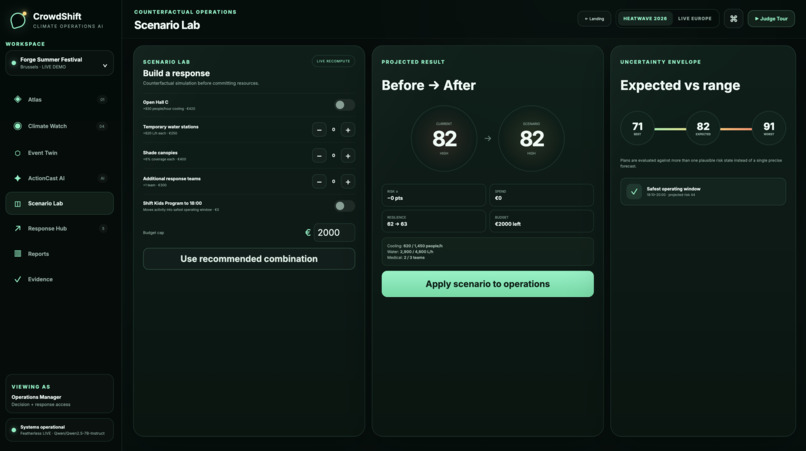Click the Landing button
Screen dimensions: 806x451
[x=594, y=19]
